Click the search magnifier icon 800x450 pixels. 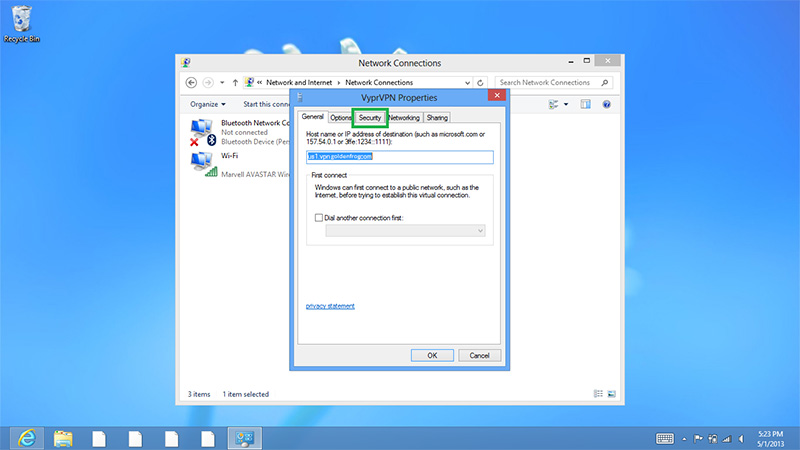click(605, 82)
